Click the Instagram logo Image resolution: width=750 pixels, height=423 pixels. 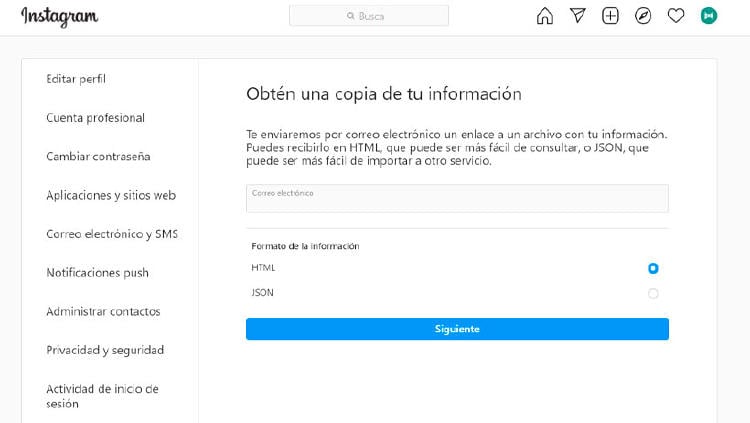click(x=59, y=16)
